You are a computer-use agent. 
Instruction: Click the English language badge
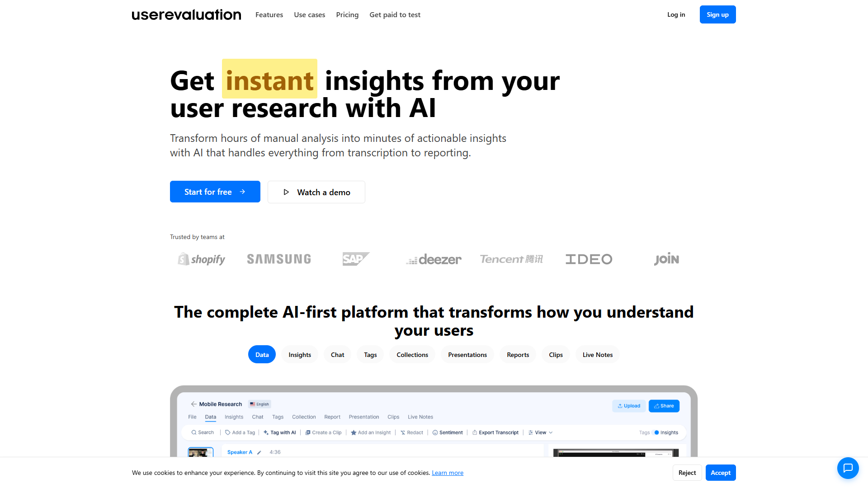[259, 404]
